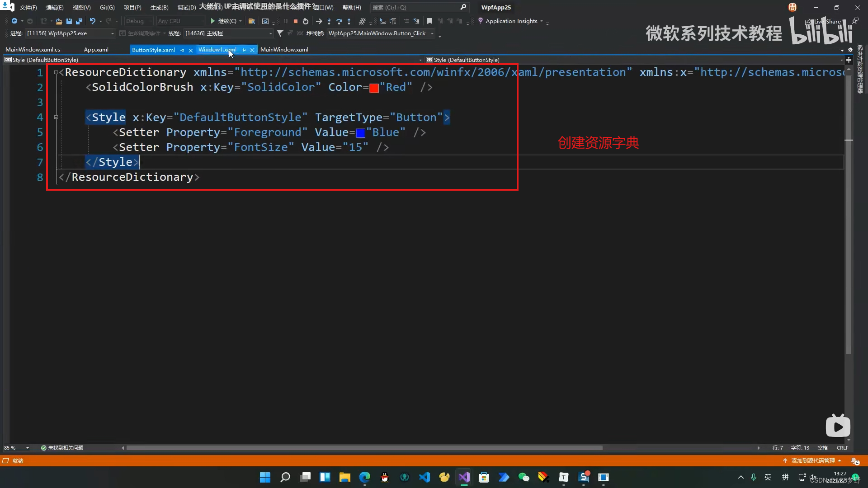Screen dimensions: 868x488
Task: Click the Stop Debugging red square icon
Action: (x=295, y=21)
